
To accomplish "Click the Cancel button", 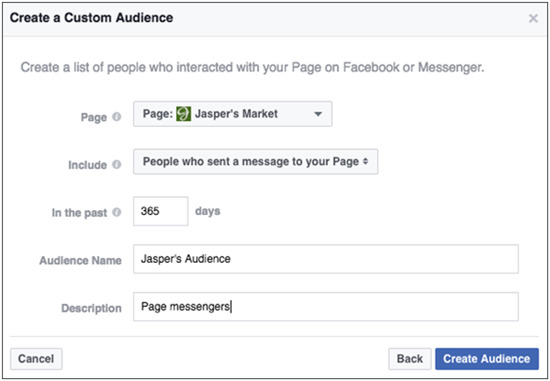I will tap(36, 359).
